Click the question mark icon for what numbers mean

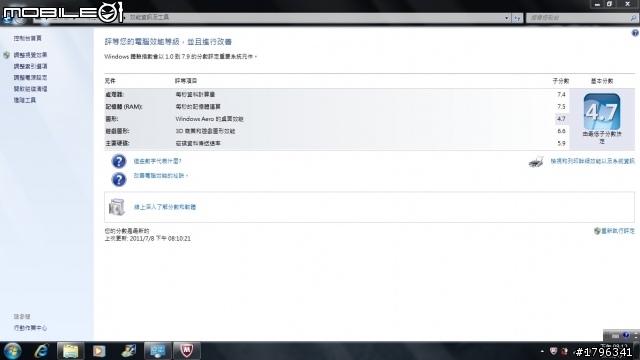point(119,161)
